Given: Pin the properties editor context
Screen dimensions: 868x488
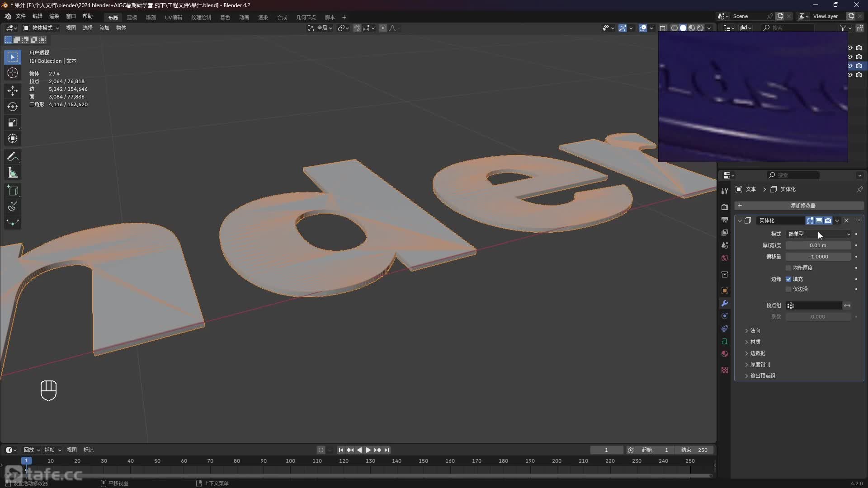Looking at the screenshot, I should pyautogui.click(x=859, y=189).
